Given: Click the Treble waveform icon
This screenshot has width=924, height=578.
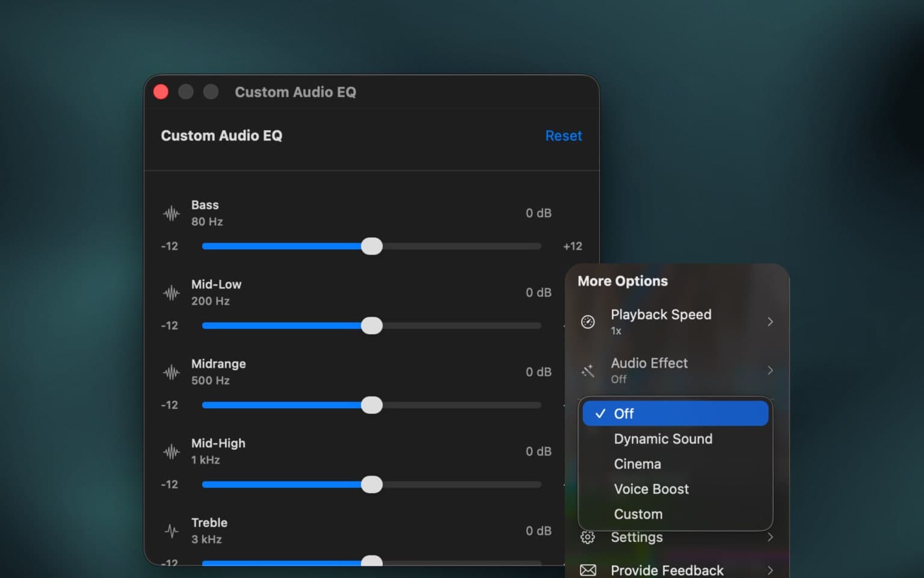Looking at the screenshot, I should 171,531.
